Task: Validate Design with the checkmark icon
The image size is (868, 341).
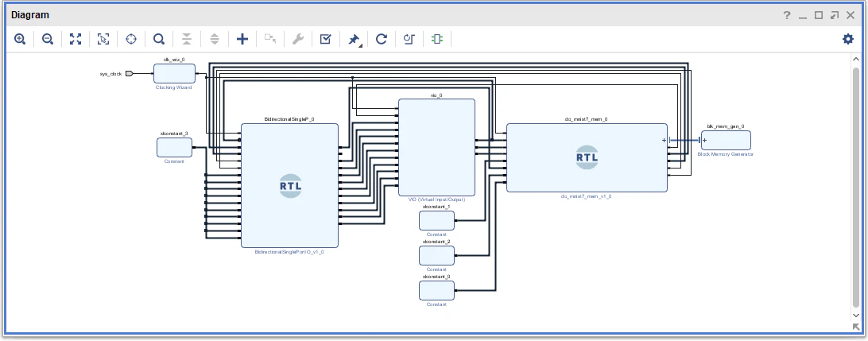Action: point(326,39)
